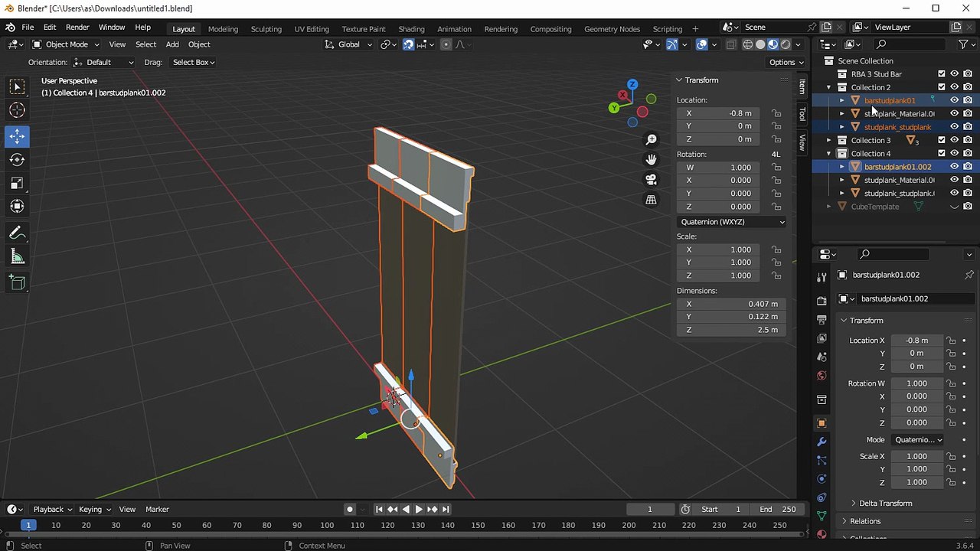Open the Render properties tab
The width and height of the screenshot is (980, 551).
point(822,301)
